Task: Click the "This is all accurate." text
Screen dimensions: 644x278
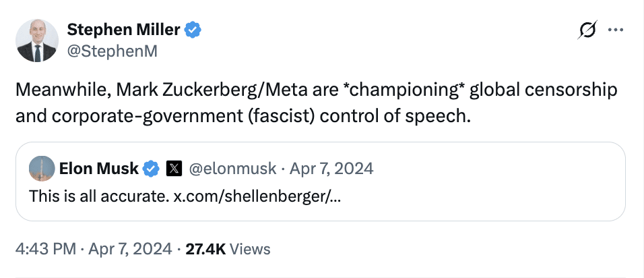Action: coord(98,196)
